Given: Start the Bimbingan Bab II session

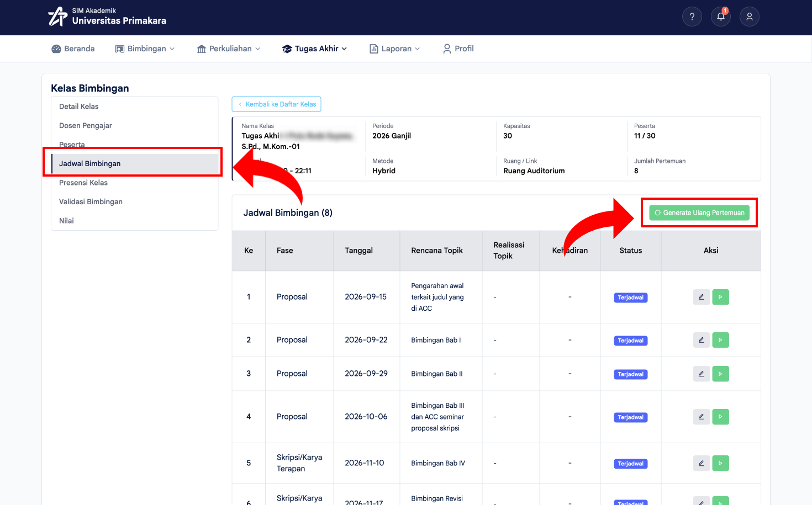Looking at the screenshot, I should pos(720,374).
